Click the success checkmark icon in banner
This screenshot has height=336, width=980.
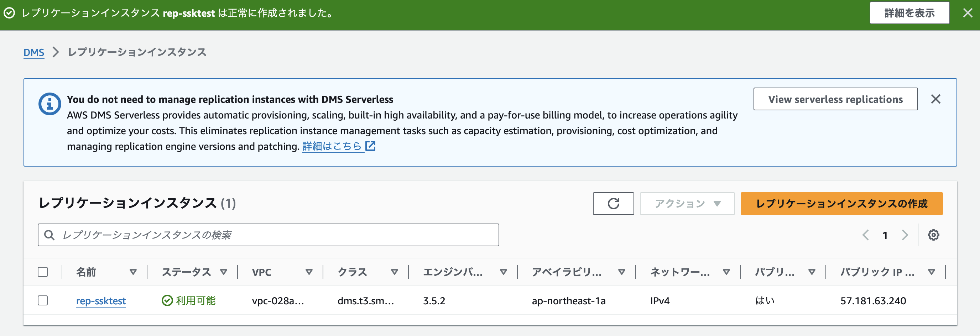(x=10, y=13)
